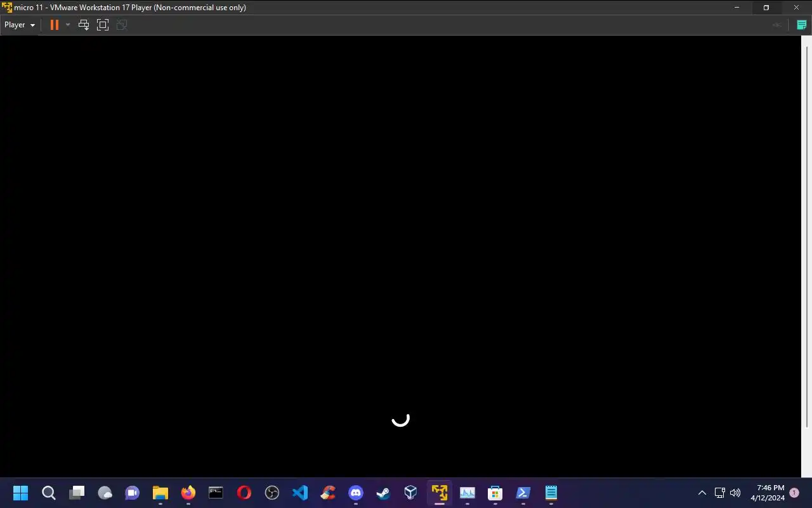Viewport: 812px width, 508px height.
Task: Switch to Steam on the taskbar
Action: (x=384, y=493)
